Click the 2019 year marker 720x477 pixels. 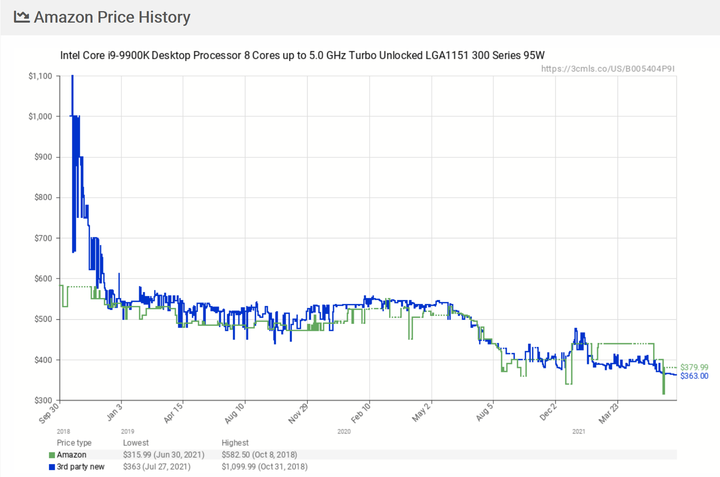tap(128, 432)
